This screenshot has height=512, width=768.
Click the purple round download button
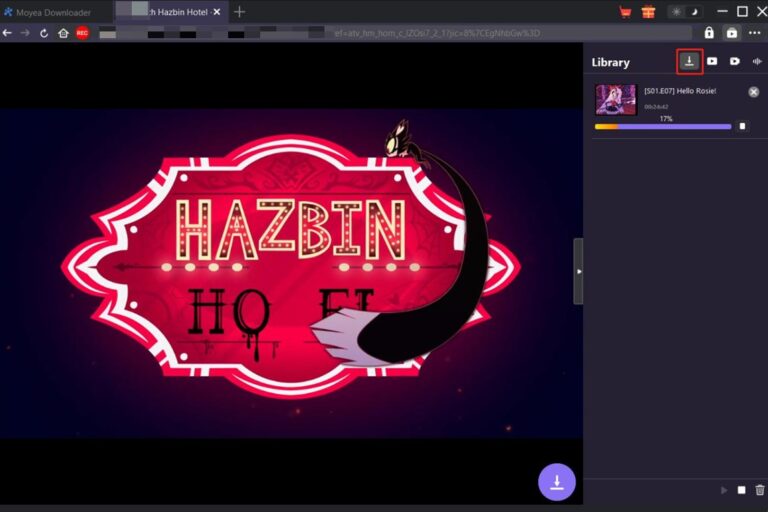[557, 481]
